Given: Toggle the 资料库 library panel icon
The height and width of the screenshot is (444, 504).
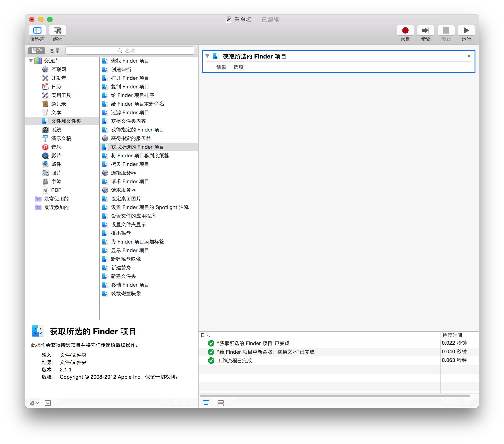Looking at the screenshot, I should (x=37, y=30).
